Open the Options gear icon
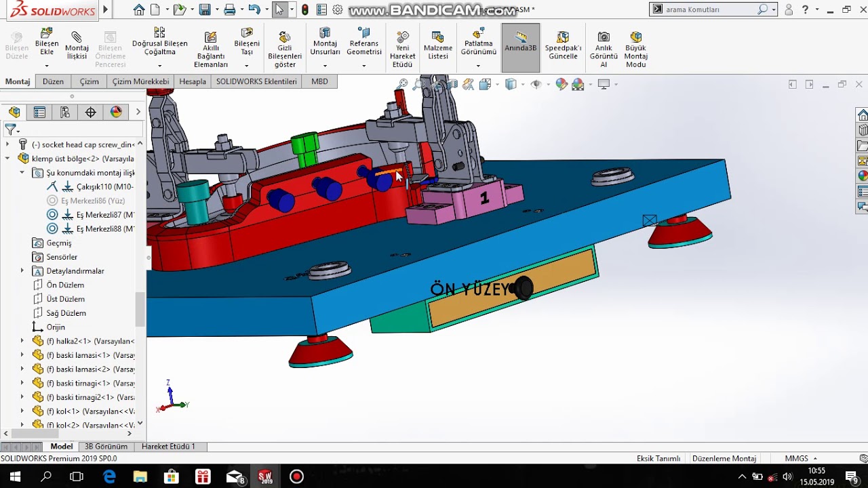Viewport: 868px width, 488px height. (337, 9)
